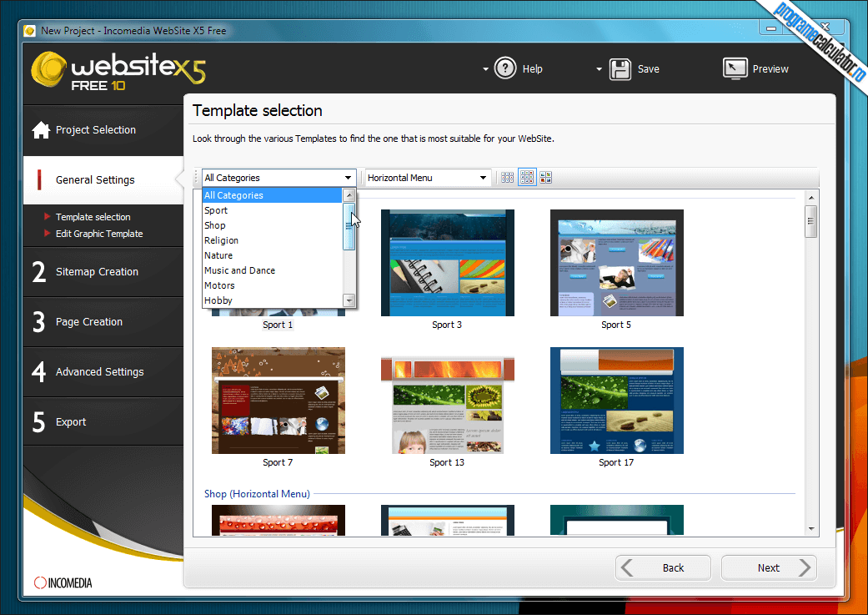The height and width of the screenshot is (615, 868).
Task: Click the template gallery scroll up arrow
Action: click(811, 198)
